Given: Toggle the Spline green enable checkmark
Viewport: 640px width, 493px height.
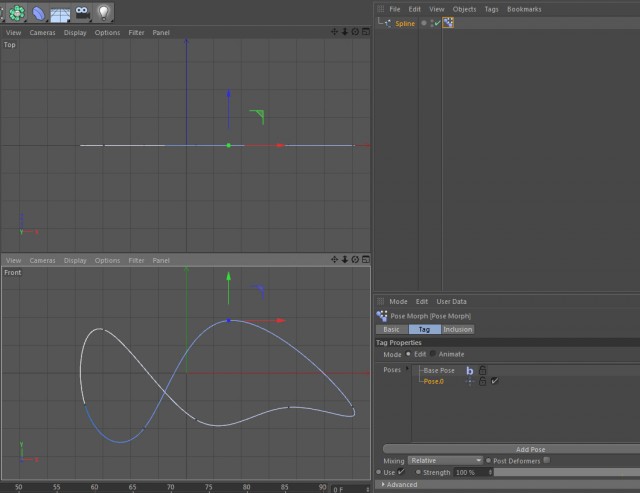Looking at the screenshot, I should coord(438,23).
